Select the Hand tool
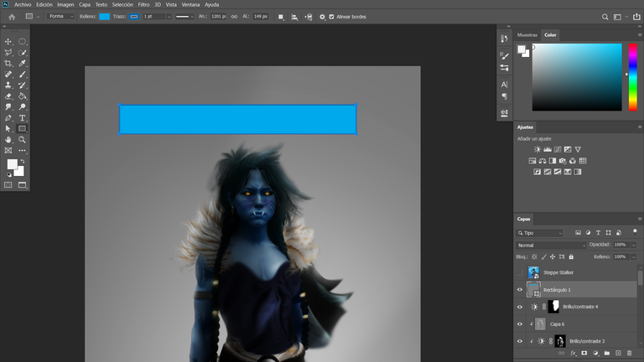 pyautogui.click(x=8, y=140)
